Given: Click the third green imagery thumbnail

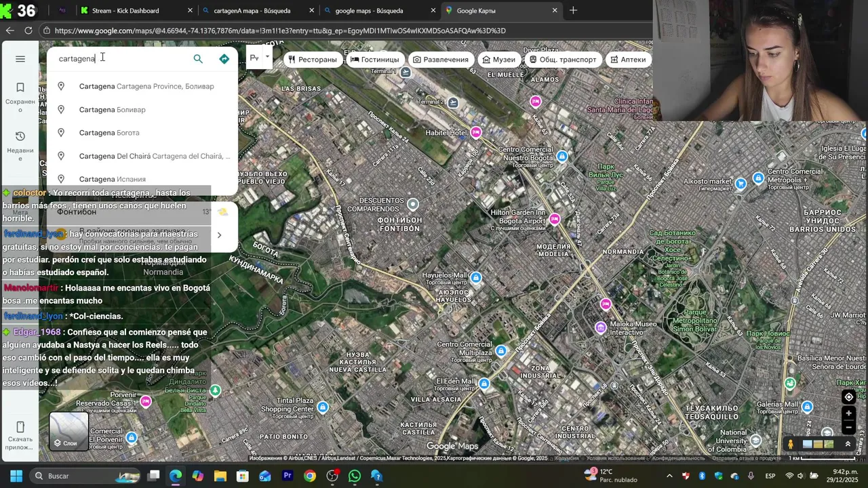Looking at the screenshot, I should point(828,445).
